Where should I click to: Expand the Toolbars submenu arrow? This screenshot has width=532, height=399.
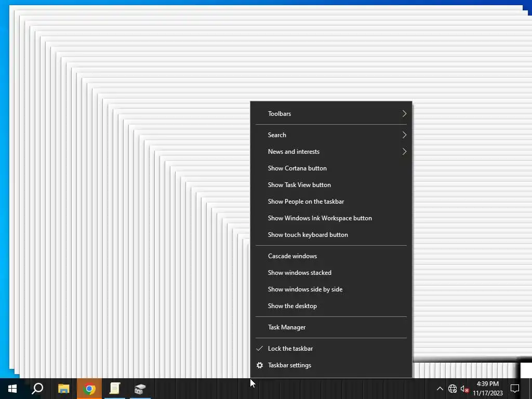coord(404,114)
